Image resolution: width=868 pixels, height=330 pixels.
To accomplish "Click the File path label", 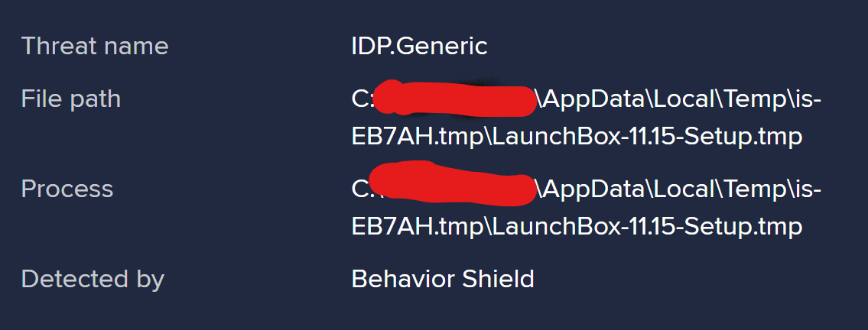I will pos(71,99).
